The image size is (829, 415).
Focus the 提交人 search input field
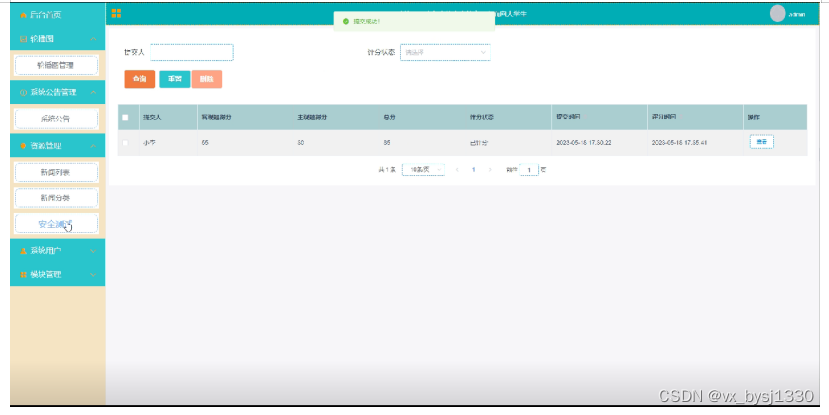pos(192,52)
